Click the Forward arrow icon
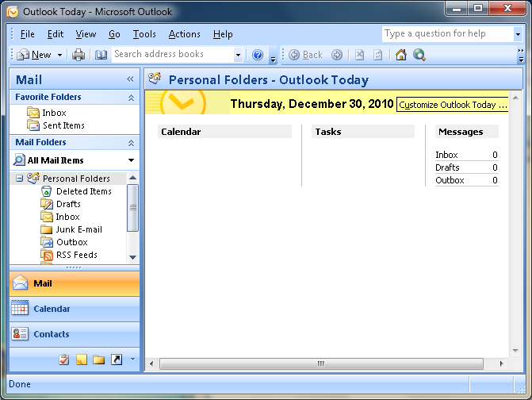532x400 pixels. (x=337, y=55)
